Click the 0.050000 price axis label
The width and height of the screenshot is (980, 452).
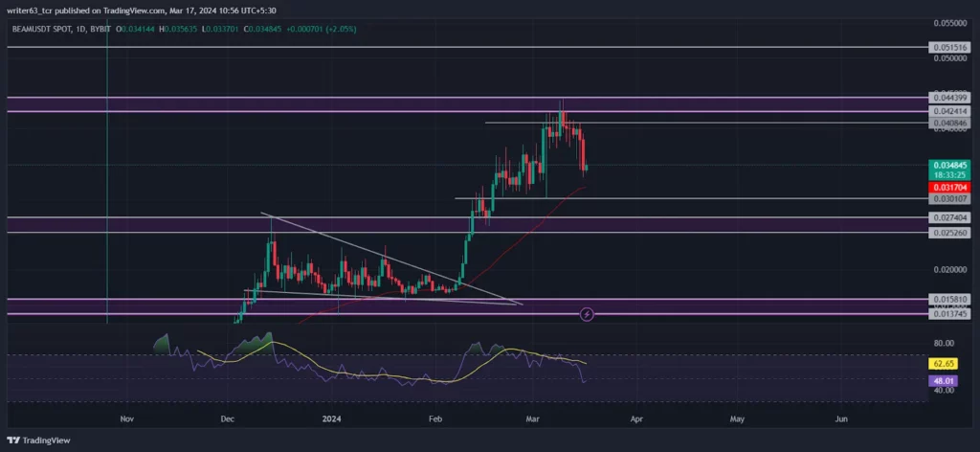point(950,57)
